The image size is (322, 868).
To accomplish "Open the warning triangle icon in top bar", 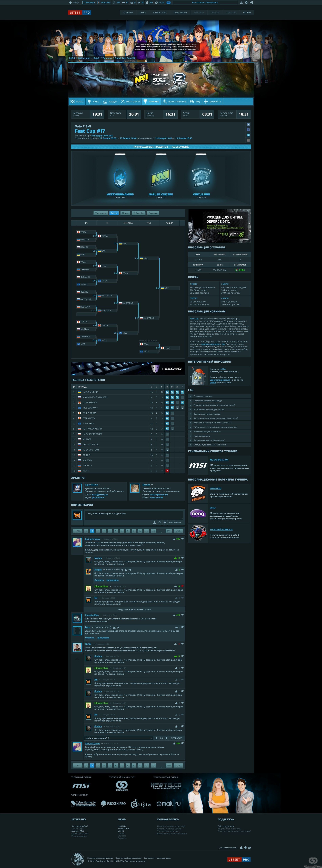I will pyautogui.click(x=241, y=2).
